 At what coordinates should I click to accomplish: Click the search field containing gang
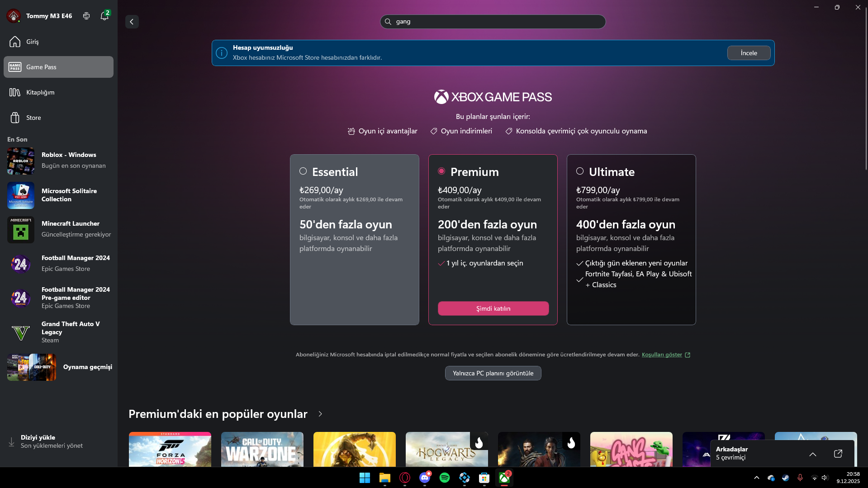pos(493,22)
